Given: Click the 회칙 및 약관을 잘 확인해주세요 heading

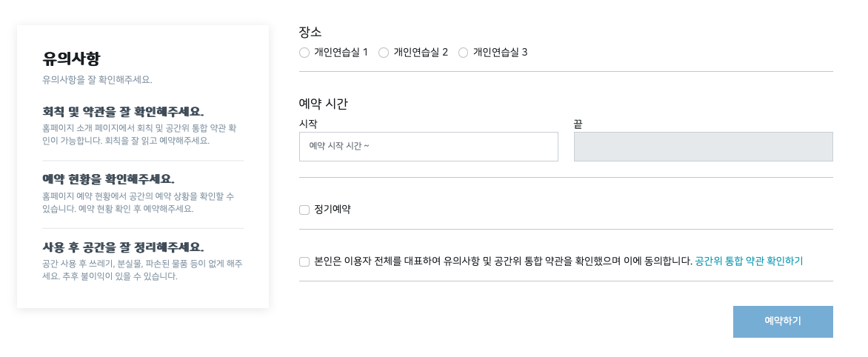Looking at the screenshot, I should (x=123, y=112).
